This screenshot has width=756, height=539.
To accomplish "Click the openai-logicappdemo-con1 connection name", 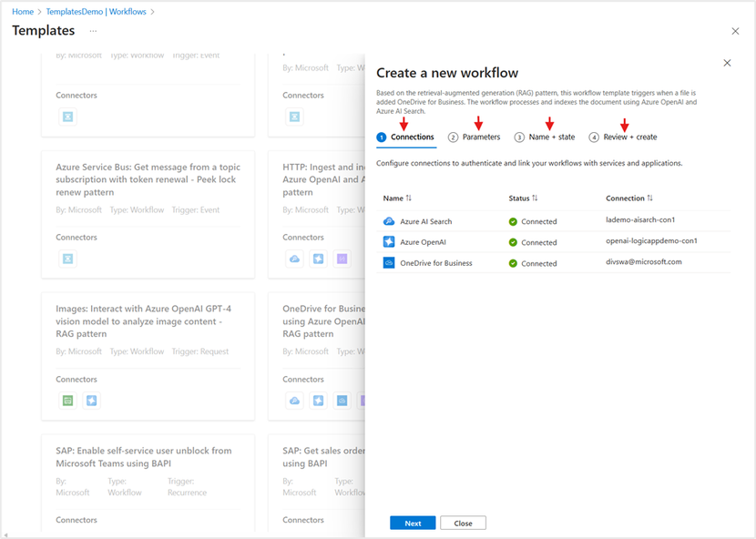I will [651, 240].
